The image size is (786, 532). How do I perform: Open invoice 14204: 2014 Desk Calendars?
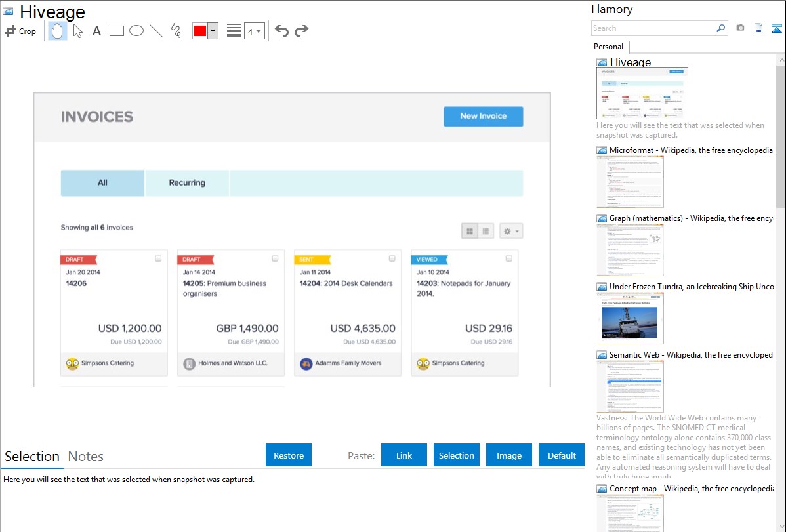tap(346, 283)
